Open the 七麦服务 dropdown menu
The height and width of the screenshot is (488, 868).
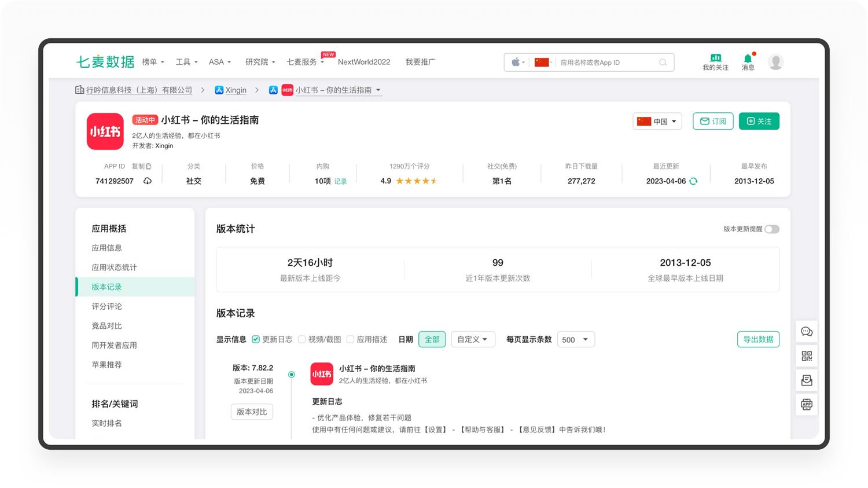pyautogui.click(x=306, y=62)
